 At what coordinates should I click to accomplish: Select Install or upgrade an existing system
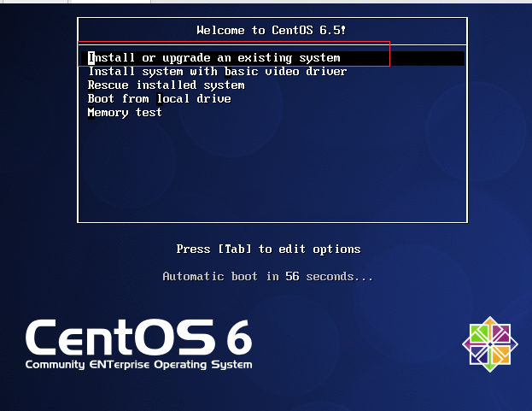272,58
